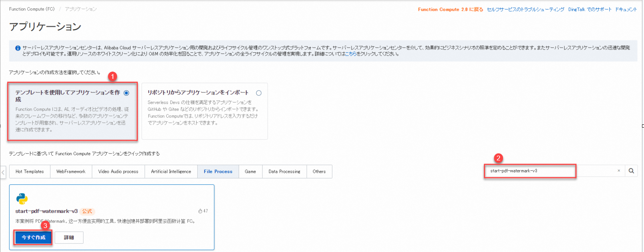
Task: Click the info icon in the banner
Action: [x=18, y=48]
